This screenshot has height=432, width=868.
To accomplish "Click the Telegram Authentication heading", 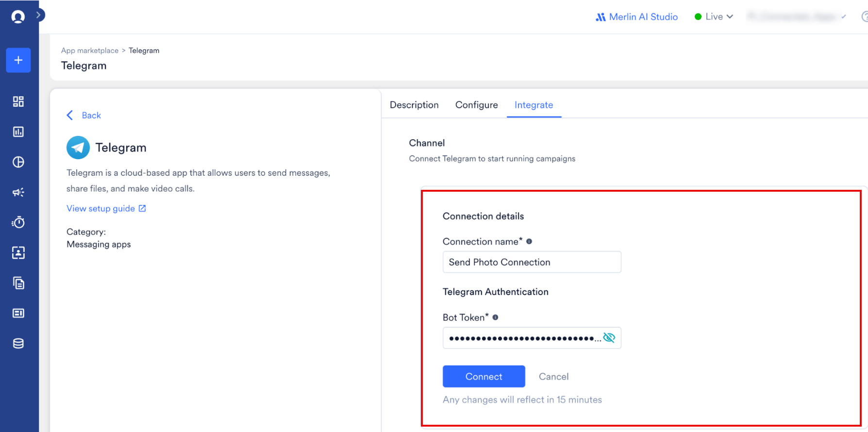I will 496,292.
